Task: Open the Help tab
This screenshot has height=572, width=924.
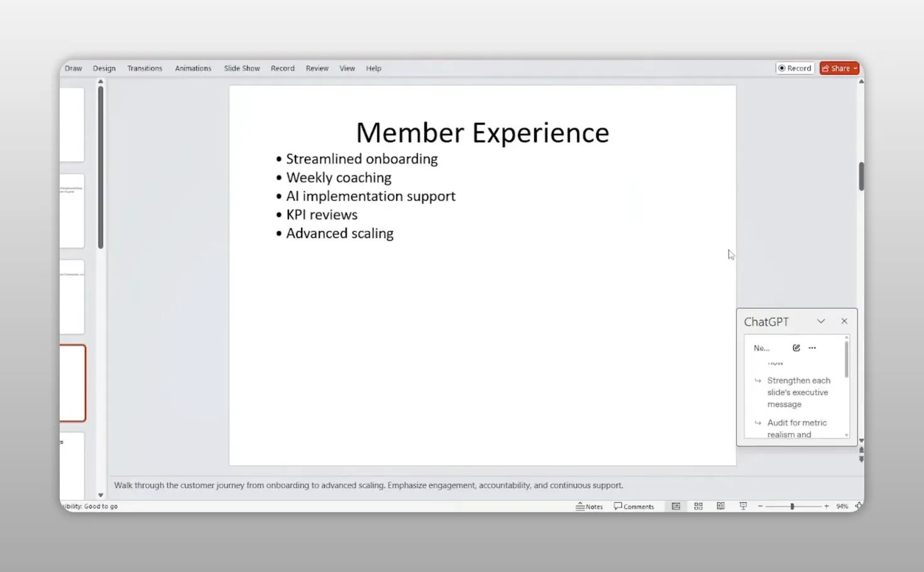Action: point(374,69)
